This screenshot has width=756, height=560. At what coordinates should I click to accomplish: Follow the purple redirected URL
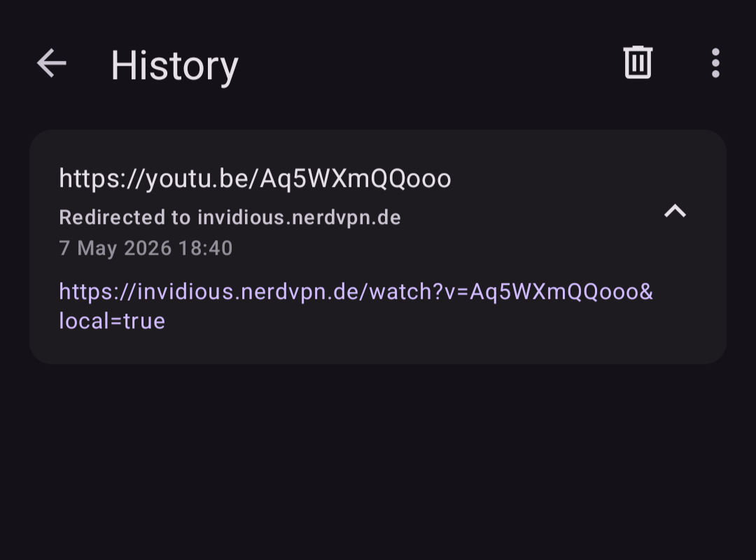tap(356, 307)
